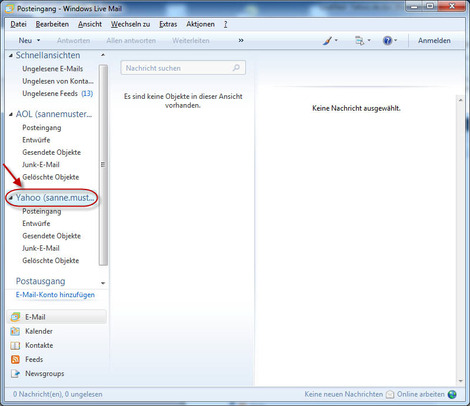Viewport: 470px width, 406px height.
Task: Click the globe icon in status bar
Action: point(452,395)
